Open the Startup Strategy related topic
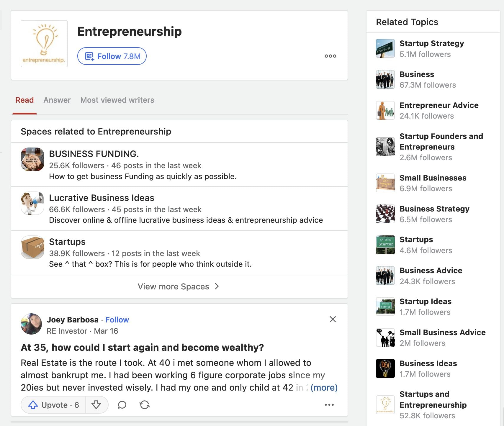 tap(431, 43)
